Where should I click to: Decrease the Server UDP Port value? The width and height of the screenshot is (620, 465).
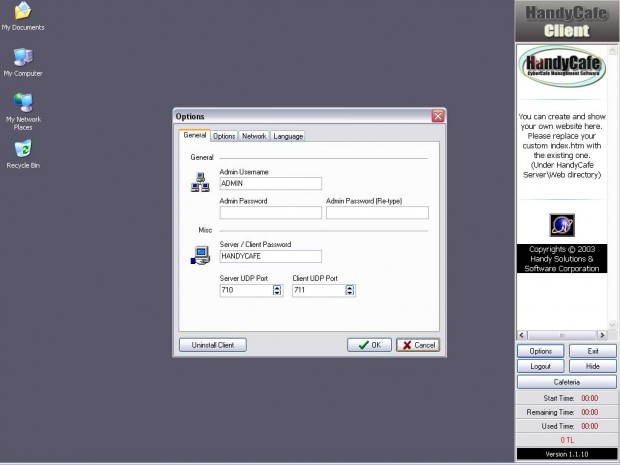pos(277,293)
